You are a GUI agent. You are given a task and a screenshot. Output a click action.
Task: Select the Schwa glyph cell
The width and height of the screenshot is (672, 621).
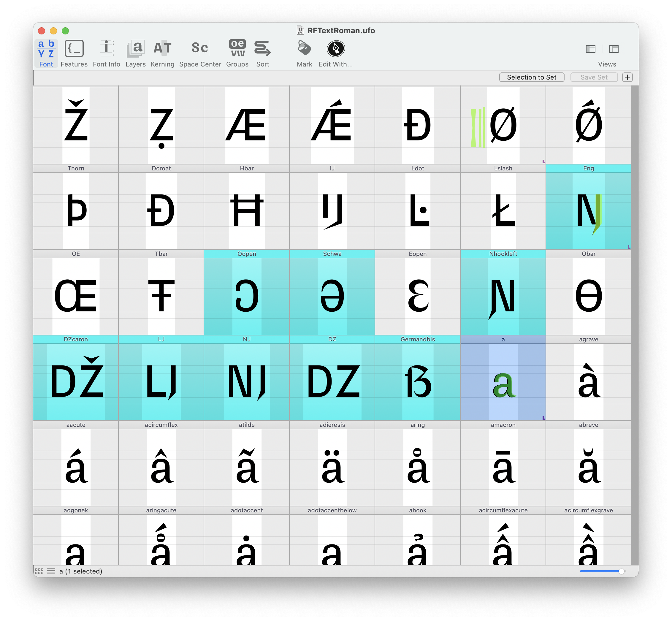[332, 296]
